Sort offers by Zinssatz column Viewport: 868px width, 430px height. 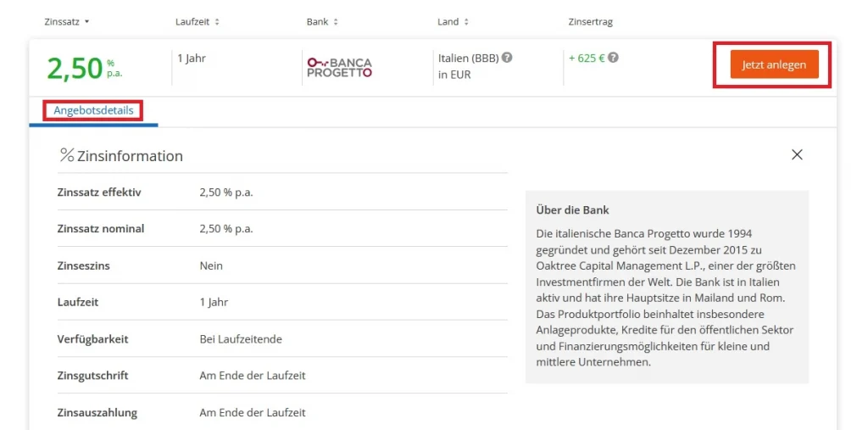click(66, 21)
